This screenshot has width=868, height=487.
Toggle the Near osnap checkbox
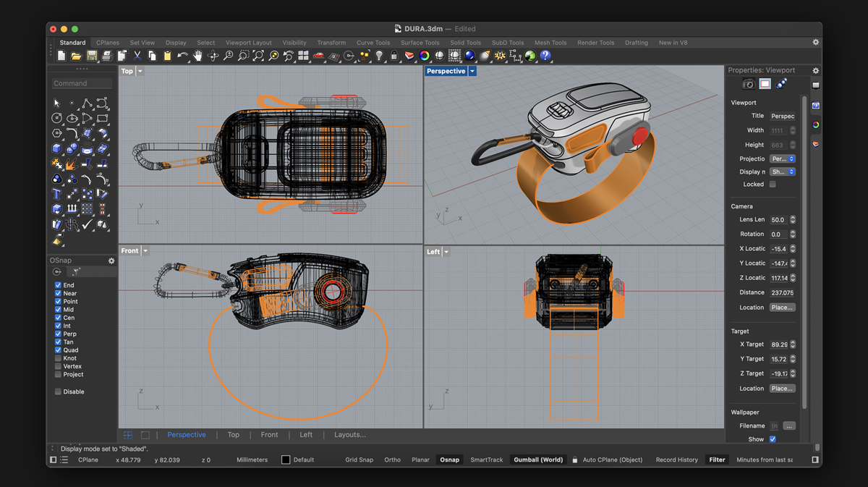pos(58,293)
